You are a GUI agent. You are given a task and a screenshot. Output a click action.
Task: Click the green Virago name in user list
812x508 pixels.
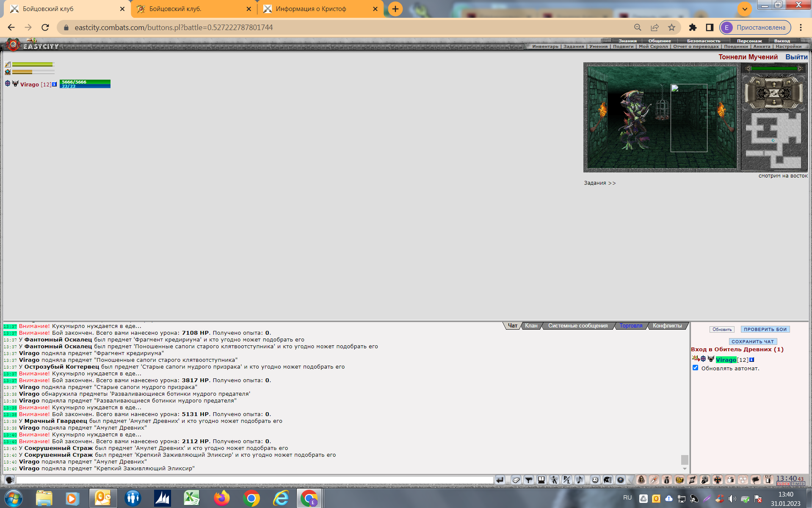[726, 360]
